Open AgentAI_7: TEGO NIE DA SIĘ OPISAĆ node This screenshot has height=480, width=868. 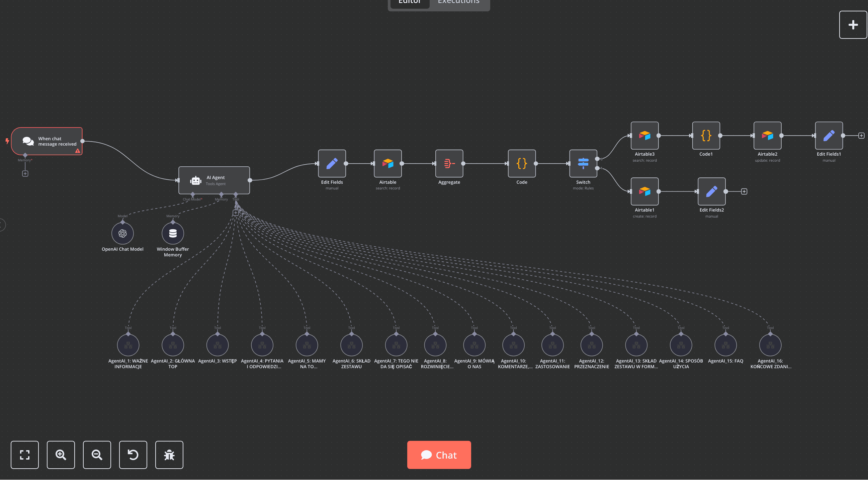396,345
